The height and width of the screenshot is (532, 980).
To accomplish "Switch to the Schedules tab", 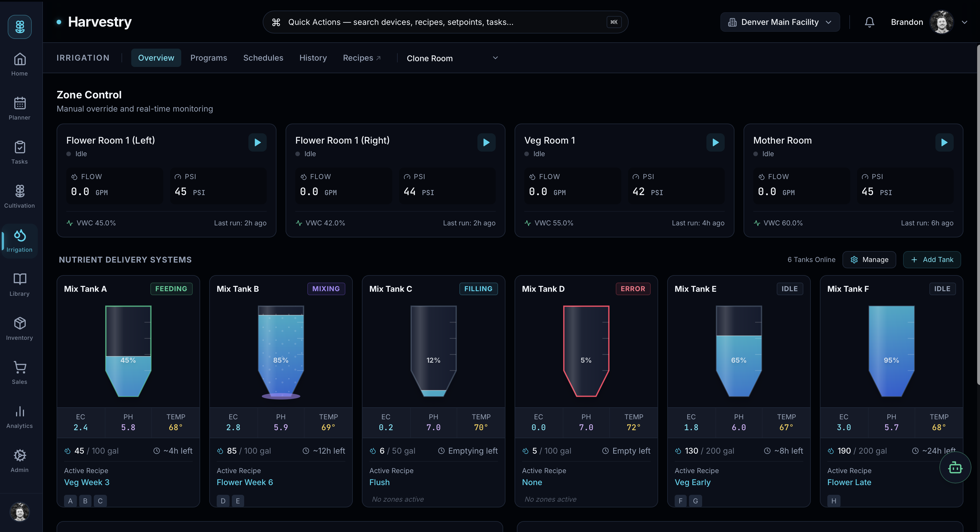I will tap(263, 57).
